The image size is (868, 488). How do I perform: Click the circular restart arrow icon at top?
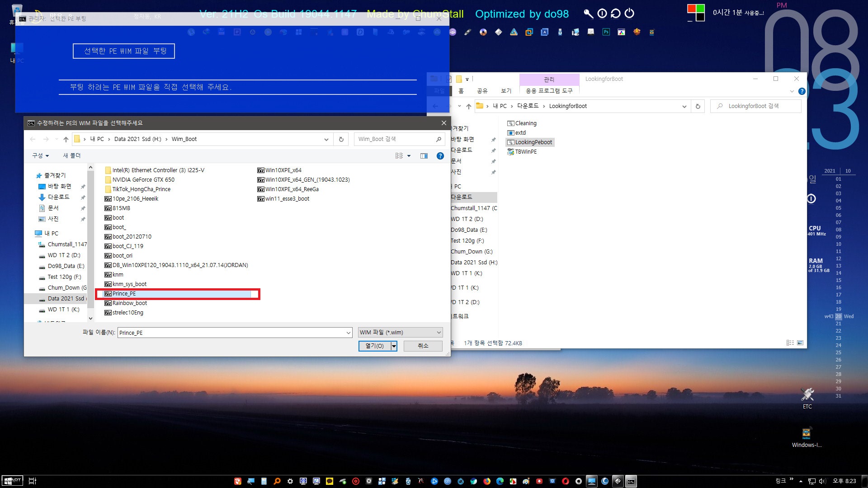pos(615,14)
